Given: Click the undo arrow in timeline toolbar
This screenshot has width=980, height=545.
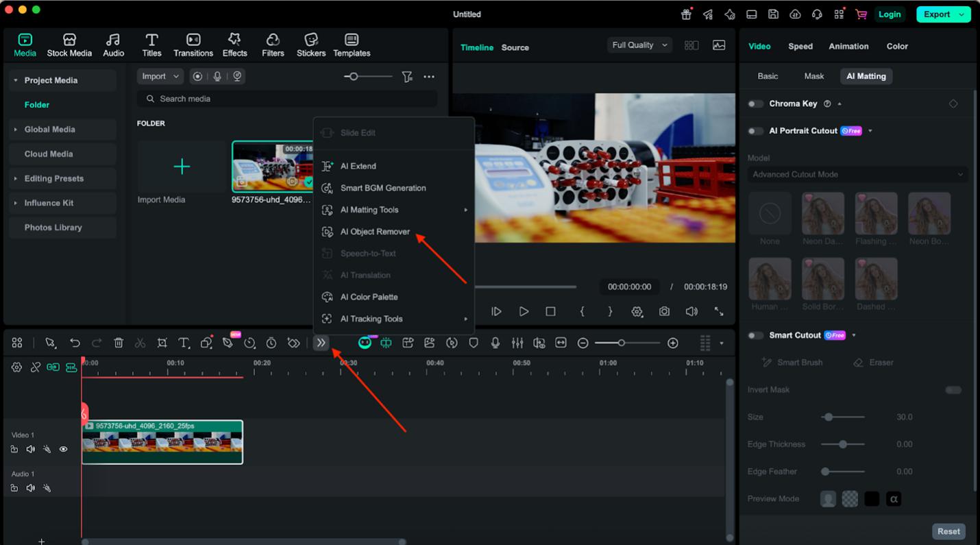Looking at the screenshot, I should (75, 343).
